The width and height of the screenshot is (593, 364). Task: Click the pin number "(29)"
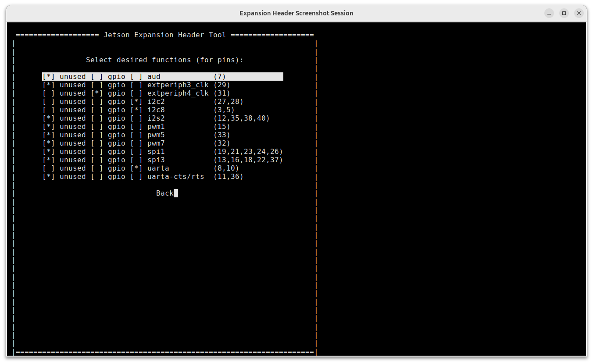[222, 85]
